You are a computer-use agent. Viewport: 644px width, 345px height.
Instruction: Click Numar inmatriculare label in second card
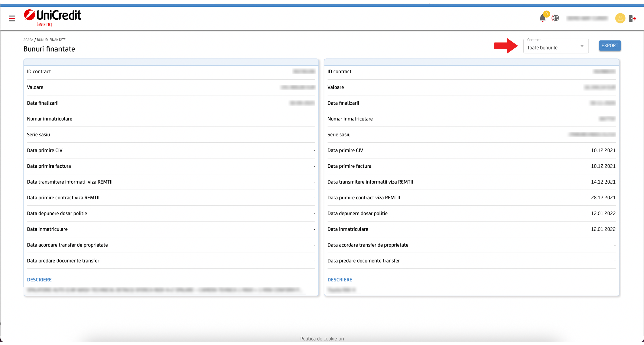click(350, 119)
